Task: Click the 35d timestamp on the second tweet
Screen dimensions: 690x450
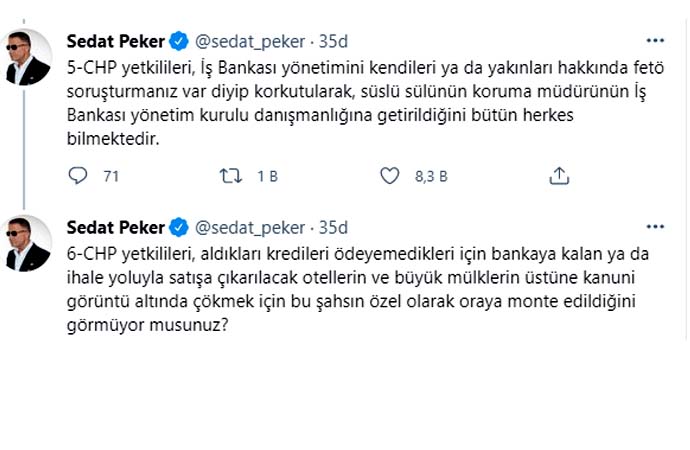Action: (331, 226)
